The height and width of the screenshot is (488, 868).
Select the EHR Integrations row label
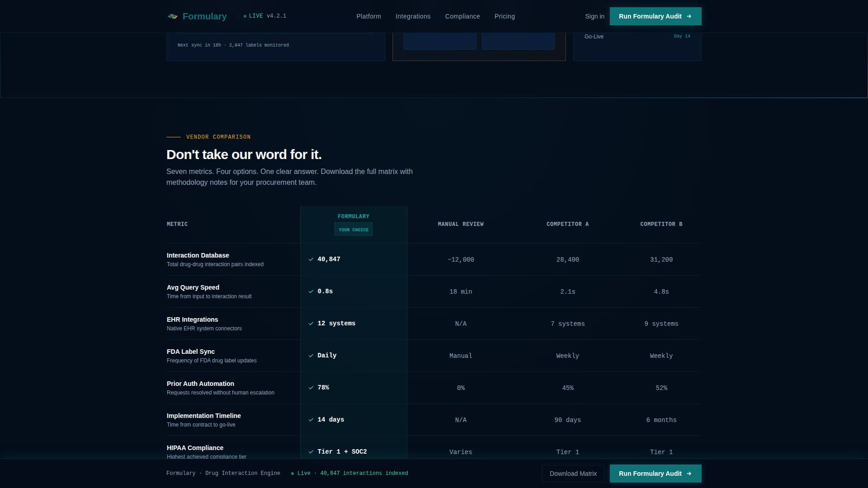coord(193,319)
